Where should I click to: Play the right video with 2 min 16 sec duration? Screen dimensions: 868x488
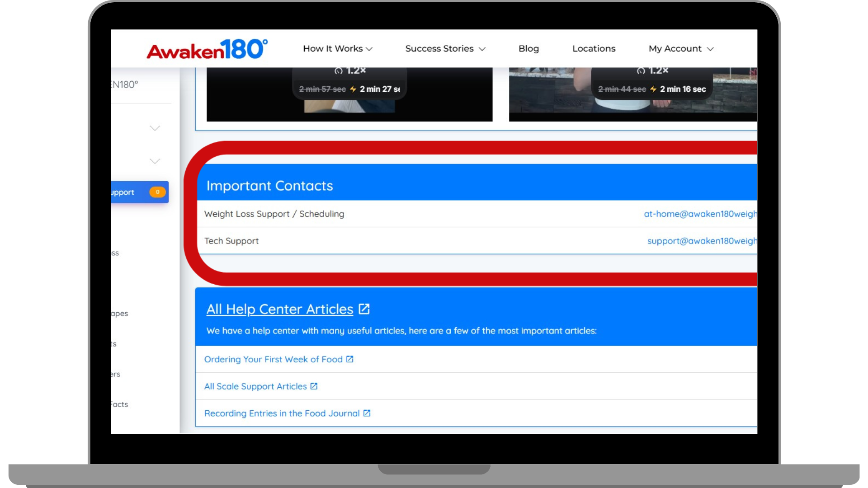coord(633,94)
